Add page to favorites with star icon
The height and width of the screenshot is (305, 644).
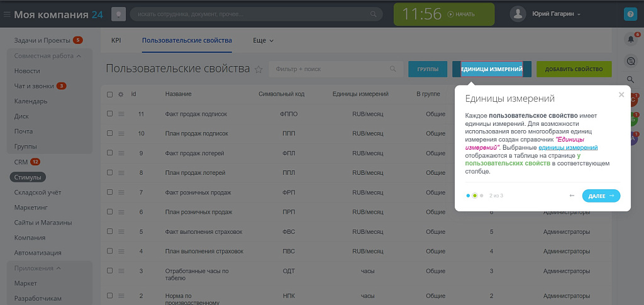[x=258, y=69]
